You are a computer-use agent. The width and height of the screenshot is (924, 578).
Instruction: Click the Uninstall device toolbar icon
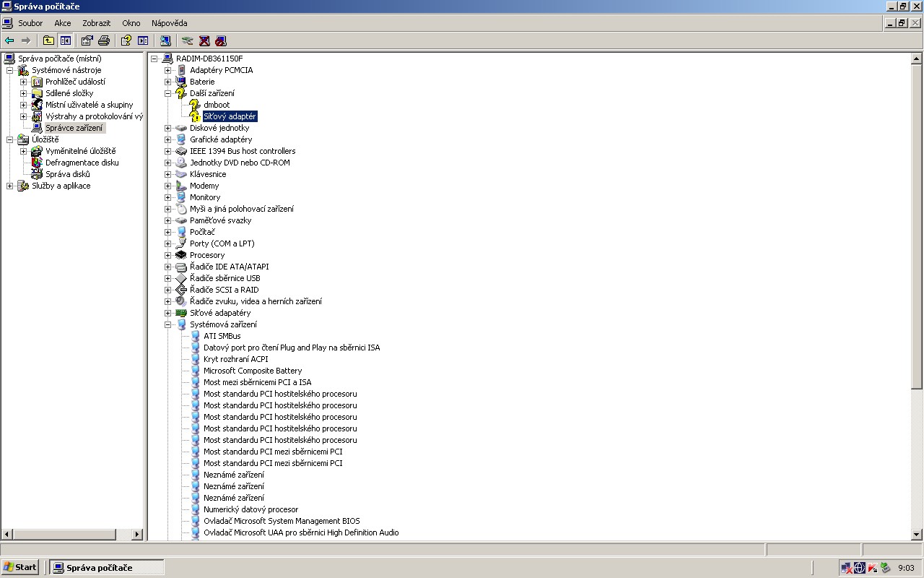click(204, 40)
